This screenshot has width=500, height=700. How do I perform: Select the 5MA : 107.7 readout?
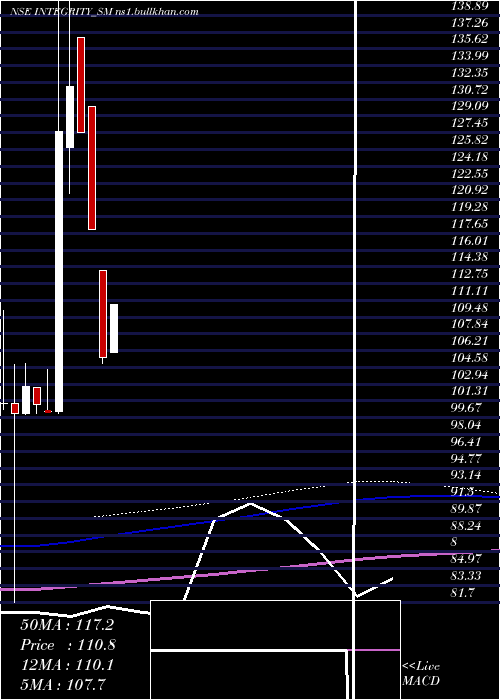[x=63, y=684]
